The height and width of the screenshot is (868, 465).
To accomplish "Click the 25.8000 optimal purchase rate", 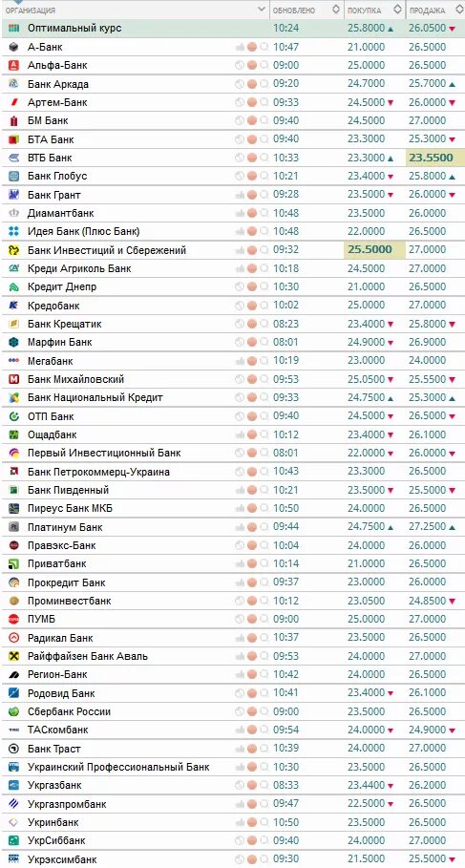I will 367,29.
